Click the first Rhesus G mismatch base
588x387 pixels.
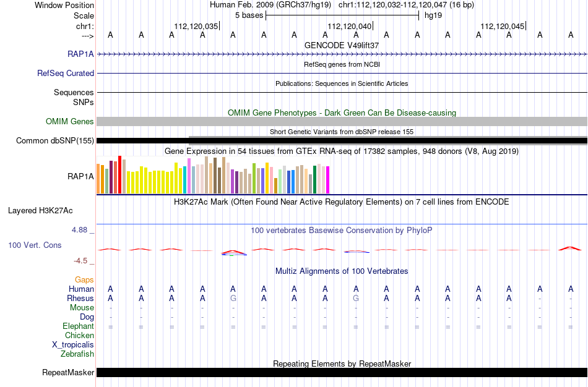[x=233, y=298]
